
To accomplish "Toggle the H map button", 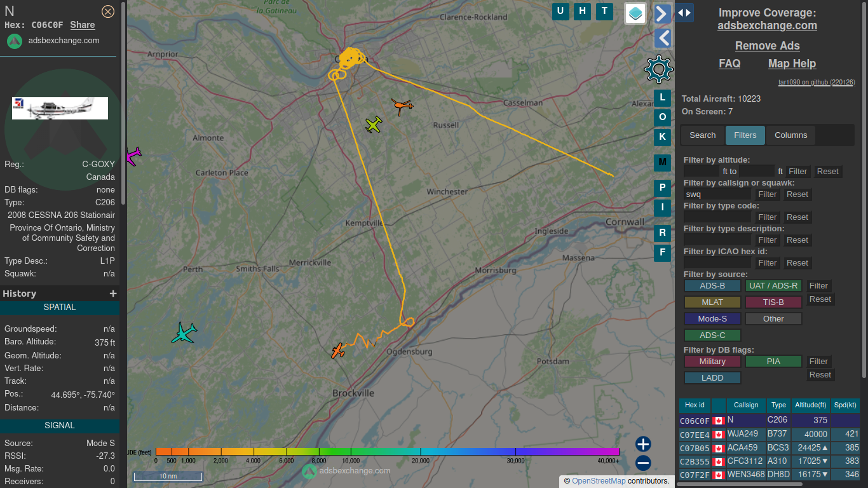I will click(582, 11).
